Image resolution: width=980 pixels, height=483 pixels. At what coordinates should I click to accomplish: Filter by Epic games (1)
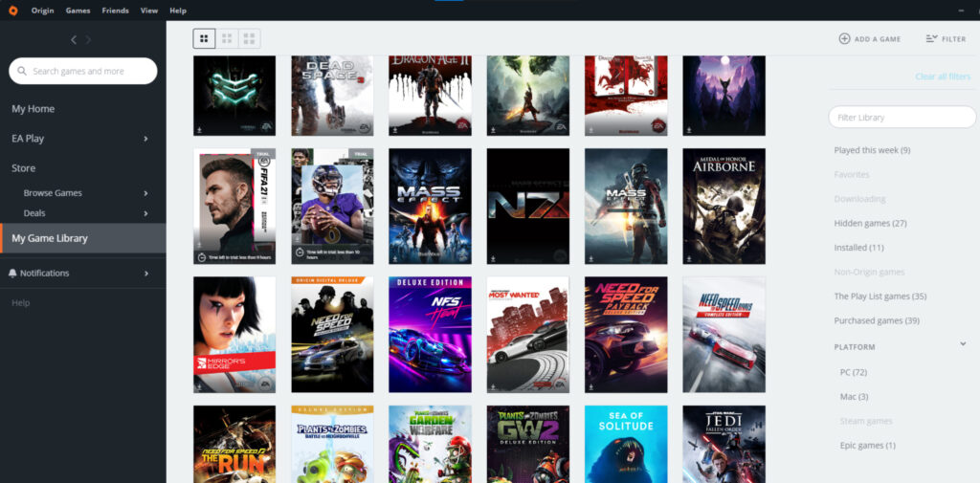point(867,446)
